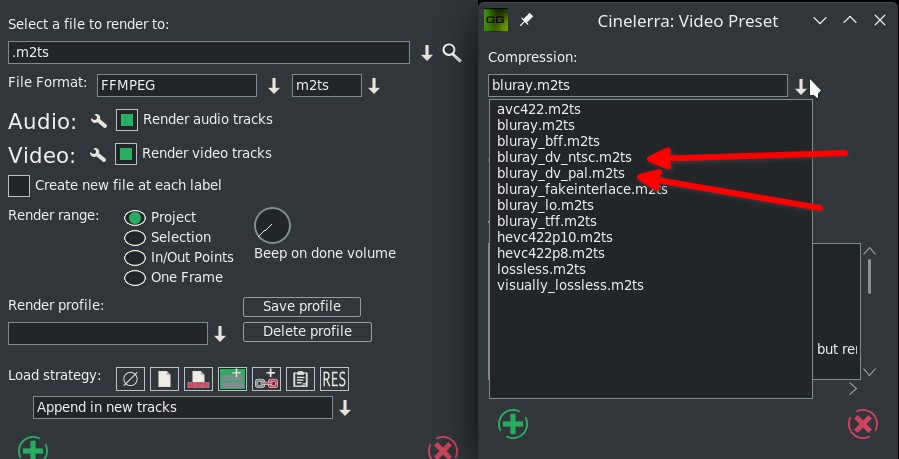Open the m2ts container type dropdown
Image resolution: width=899 pixels, height=459 pixels.
click(x=374, y=87)
